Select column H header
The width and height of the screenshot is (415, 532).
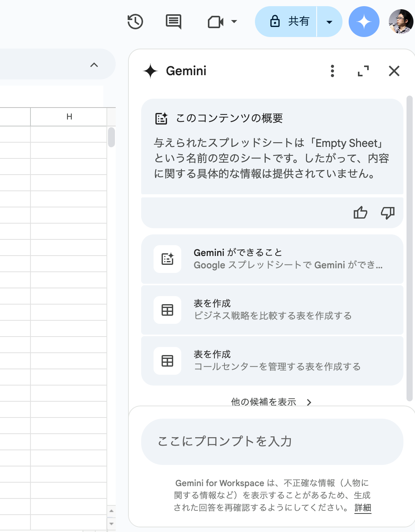(69, 117)
